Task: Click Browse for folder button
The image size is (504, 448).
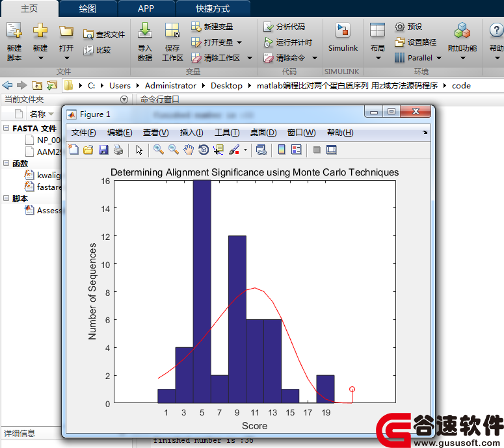Action: (x=52, y=85)
